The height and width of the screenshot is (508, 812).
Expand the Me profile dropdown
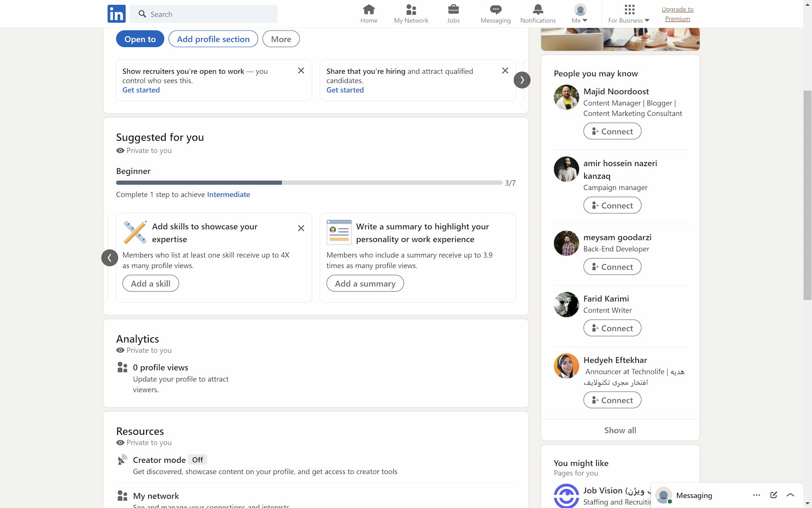(x=580, y=14)
